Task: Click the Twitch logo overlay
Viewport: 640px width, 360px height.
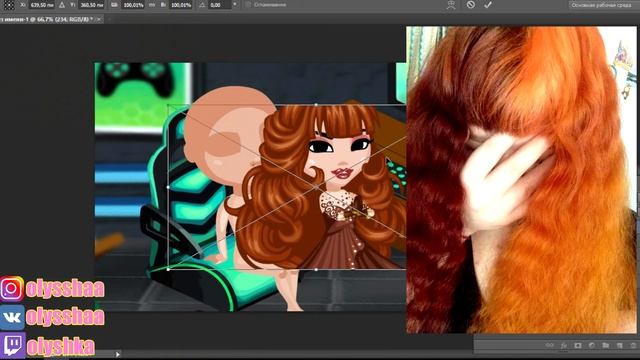Action: (x=13, y=345)
